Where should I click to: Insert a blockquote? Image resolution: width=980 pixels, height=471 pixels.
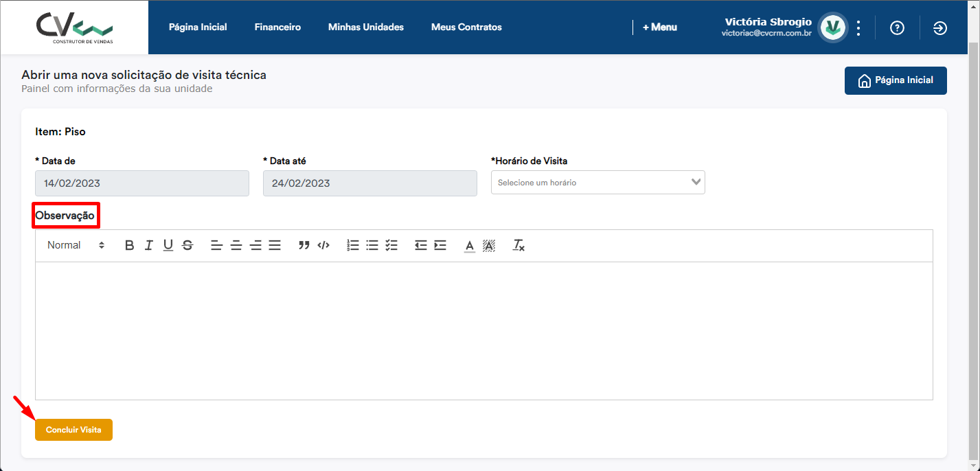[x=304, y=245]
